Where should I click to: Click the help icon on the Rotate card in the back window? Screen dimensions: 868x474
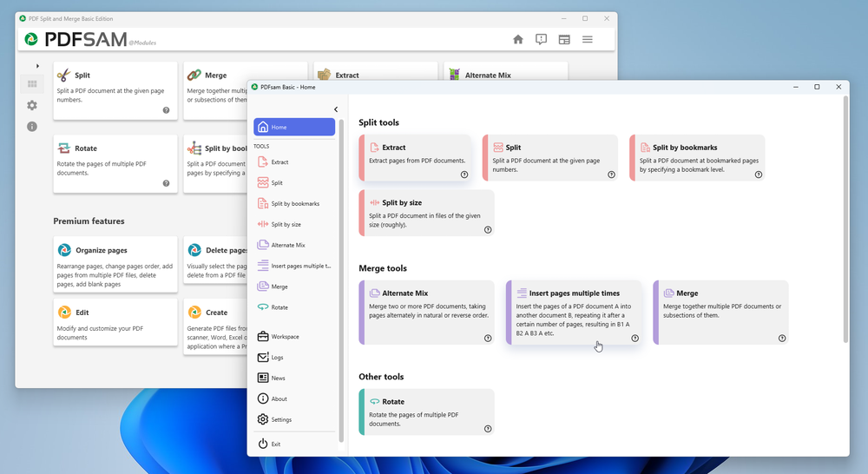click(x=166, y=183)
